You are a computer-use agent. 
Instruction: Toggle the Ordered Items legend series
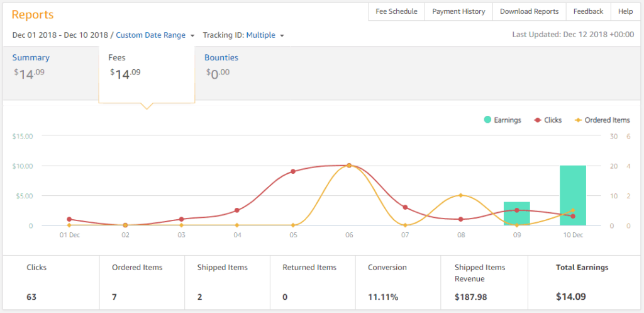tap(602, 120)
